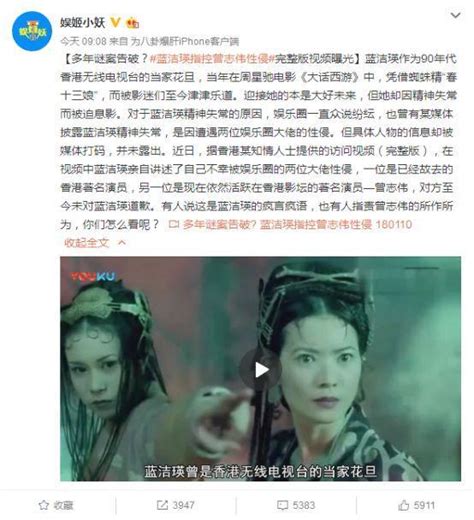
Task: Play the embedded video
Action: point(260,369)
